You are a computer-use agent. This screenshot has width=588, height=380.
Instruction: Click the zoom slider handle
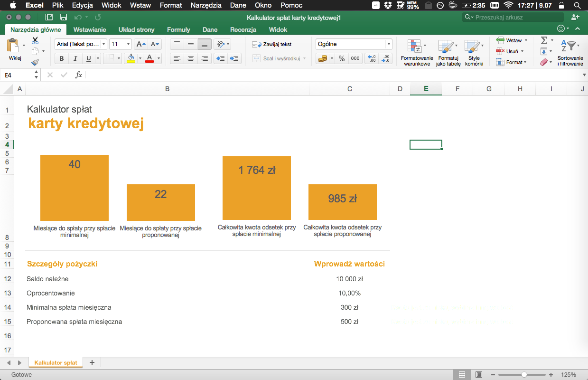click(x=524, y=375)
